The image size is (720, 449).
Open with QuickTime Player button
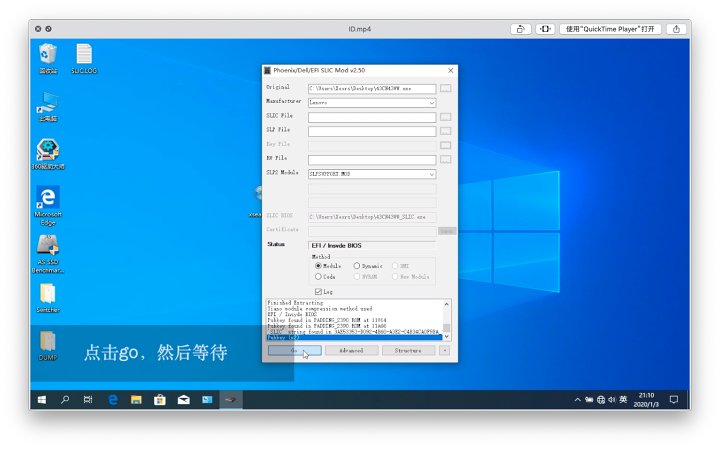(610, 29)
